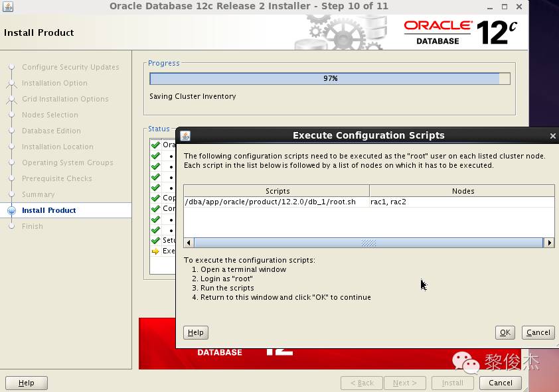Click the 97% installation progress bar
Screen dimensions: 559x392
(x=330, y=78)
